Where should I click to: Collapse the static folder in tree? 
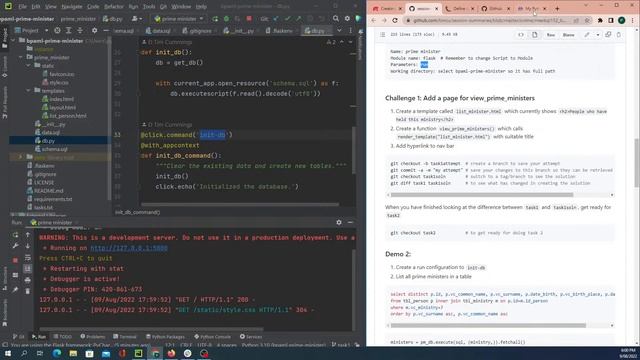click(29, 66)
